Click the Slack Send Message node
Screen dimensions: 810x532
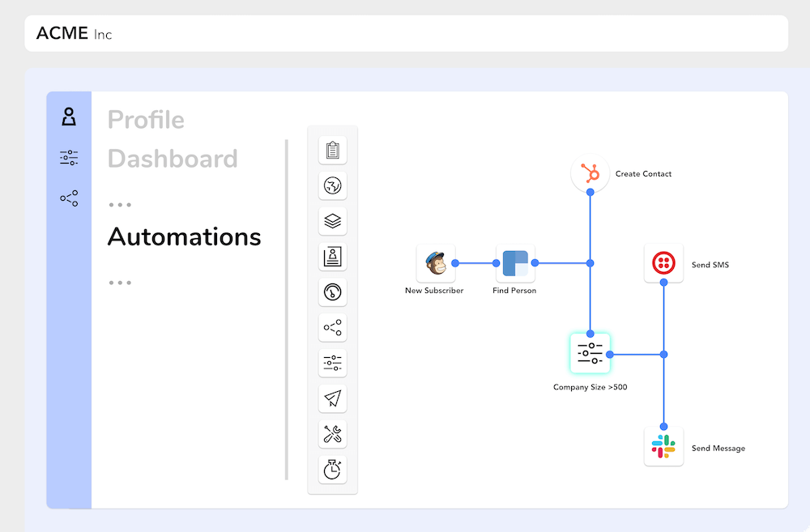pos(664,447)
